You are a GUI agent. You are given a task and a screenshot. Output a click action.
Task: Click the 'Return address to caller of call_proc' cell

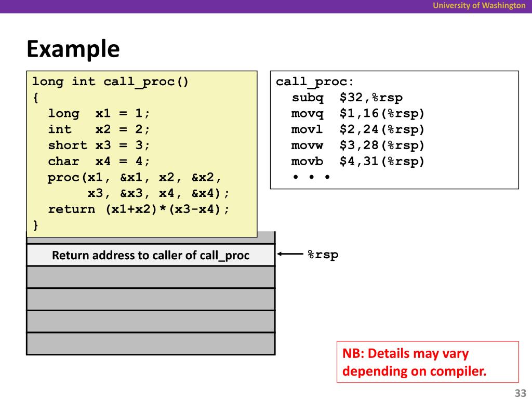(151, 255)
